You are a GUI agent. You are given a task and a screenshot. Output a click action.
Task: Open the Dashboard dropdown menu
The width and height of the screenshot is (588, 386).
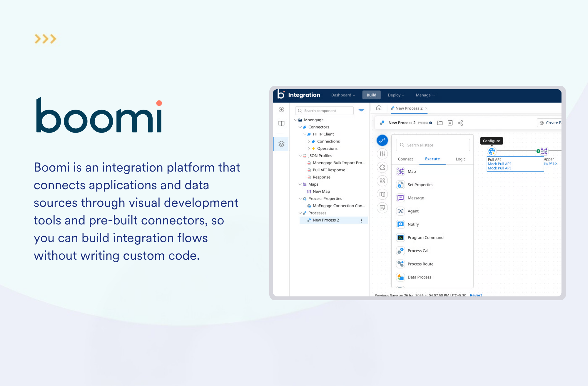(x=343, y=95)
